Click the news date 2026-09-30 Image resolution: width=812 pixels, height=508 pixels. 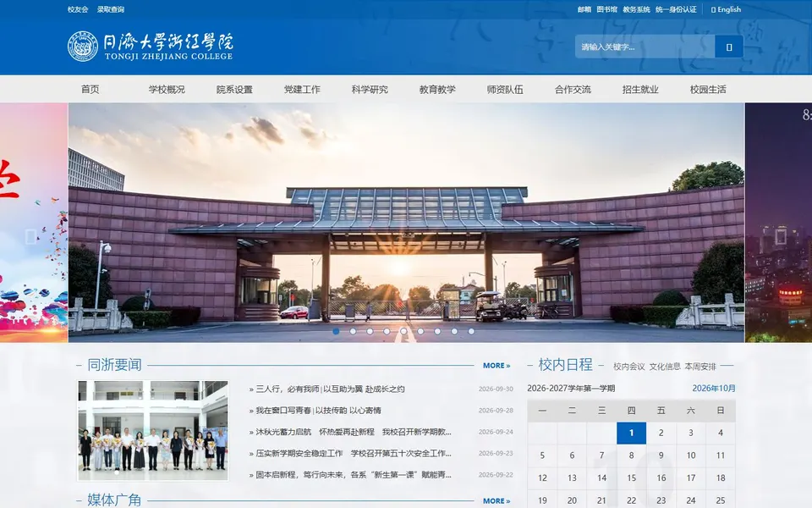[x=496, y=389]
